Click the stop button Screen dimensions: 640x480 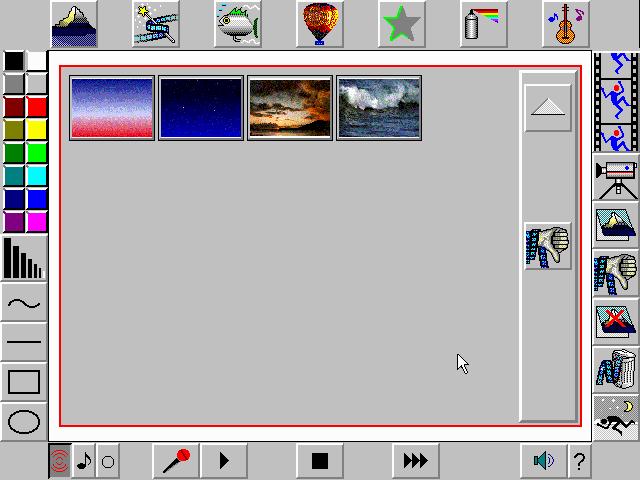click(x=320, y=461)
